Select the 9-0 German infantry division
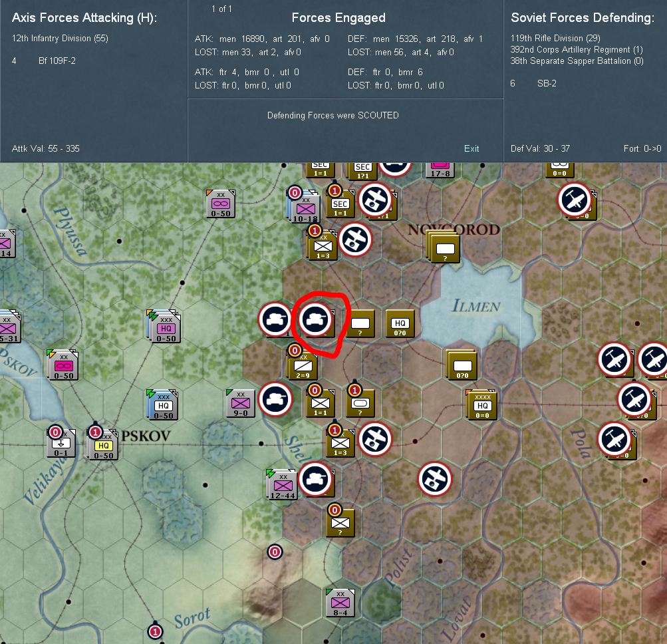 click(x=241, y=403)
